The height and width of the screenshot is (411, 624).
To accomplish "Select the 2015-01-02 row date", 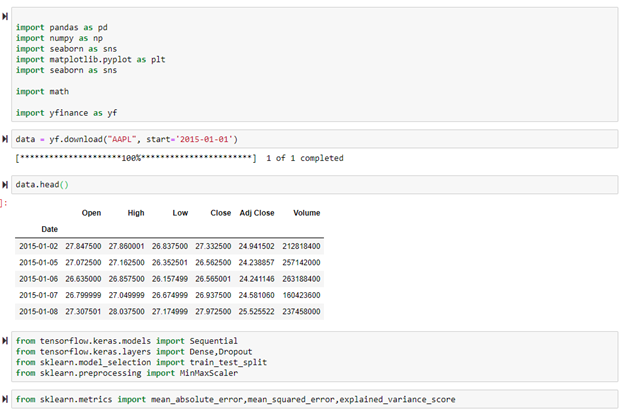I will click(x=39, y=245).
